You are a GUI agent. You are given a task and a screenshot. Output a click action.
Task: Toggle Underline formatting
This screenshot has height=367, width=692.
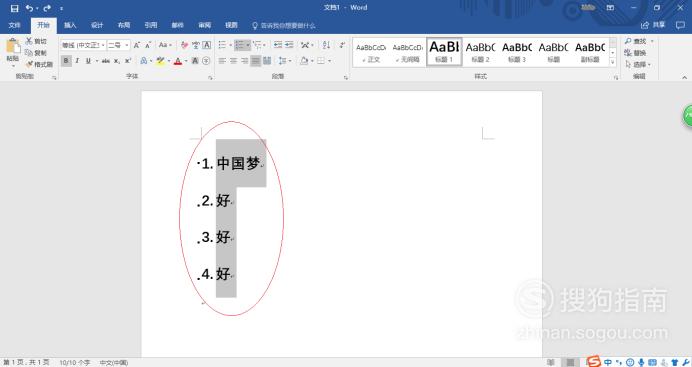point(88,61)
